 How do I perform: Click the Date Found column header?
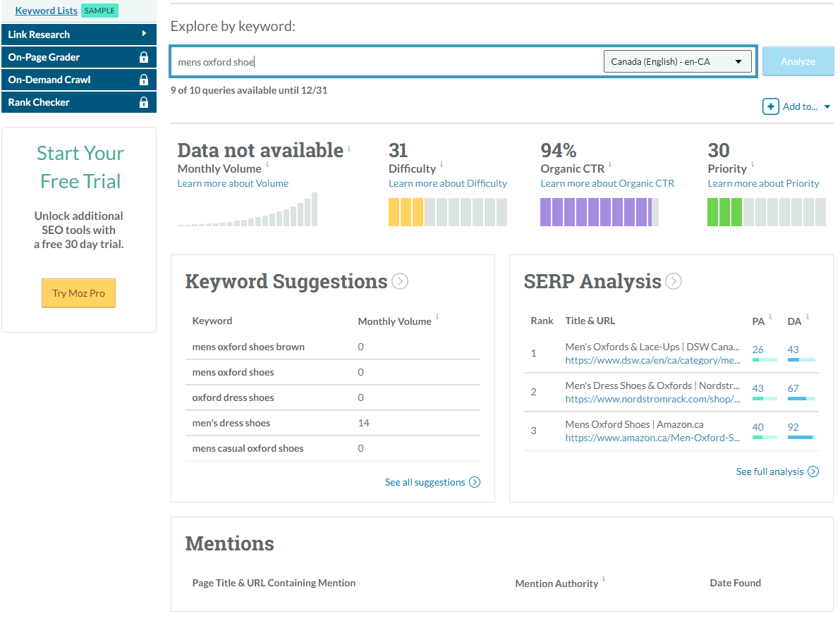[735, 583]
